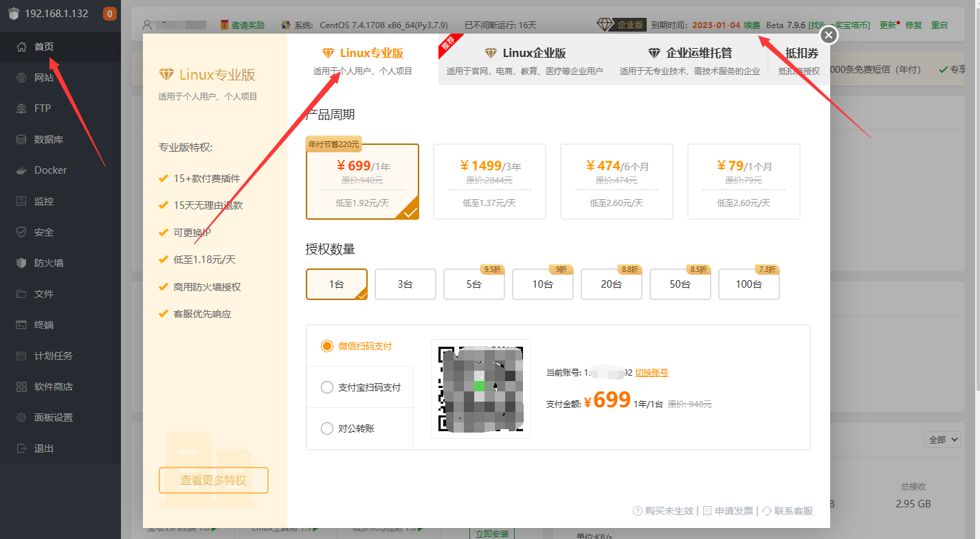Click the 切换账号 link
The height and width of the screenshot is (539, 980).
[x=652, y=373]
